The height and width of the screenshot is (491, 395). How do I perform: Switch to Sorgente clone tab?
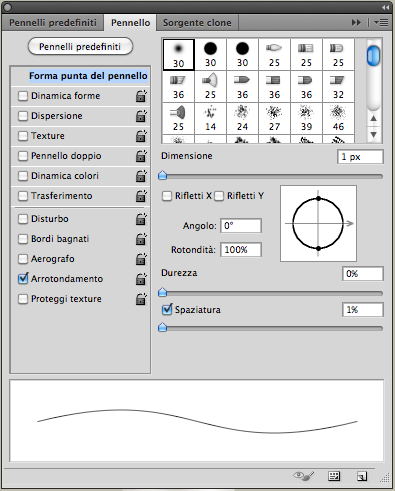pos(197,23)
